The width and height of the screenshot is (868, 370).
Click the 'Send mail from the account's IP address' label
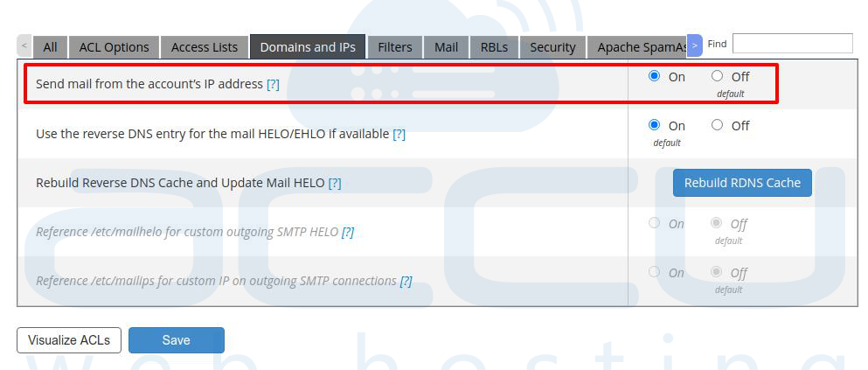point(149,84)
